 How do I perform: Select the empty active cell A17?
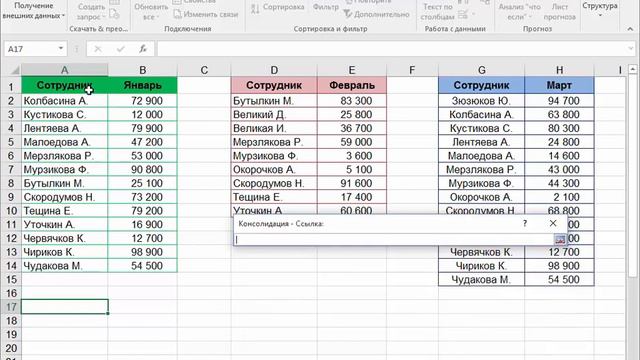coord(64,307)
